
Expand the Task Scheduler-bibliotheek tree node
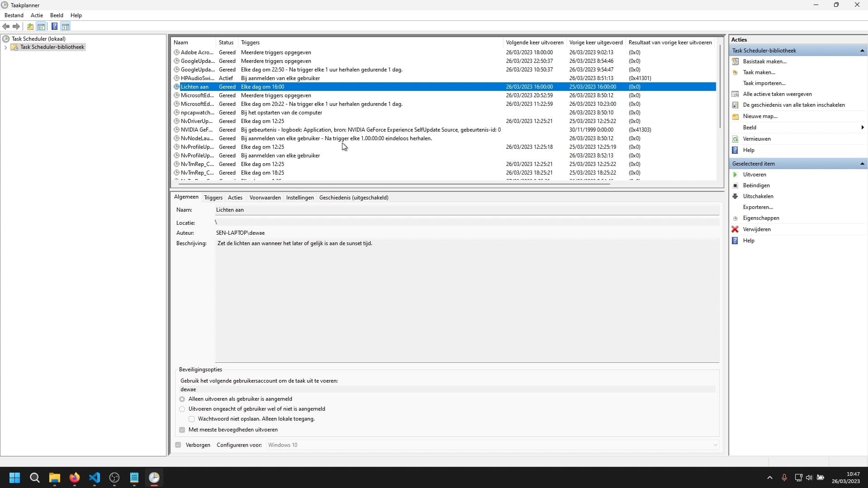5,47
